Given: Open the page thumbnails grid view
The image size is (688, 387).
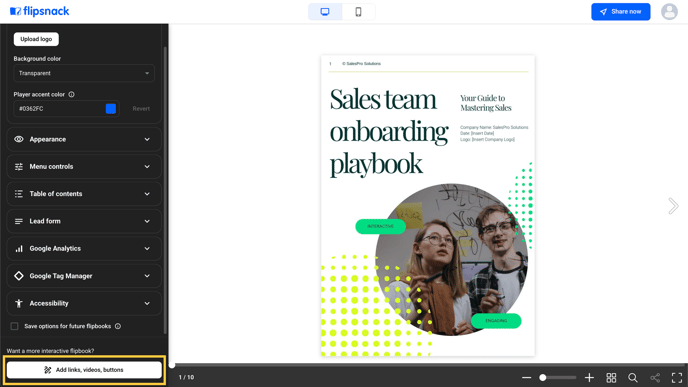Looking at the screenshot, I should click(x=611, y=377).
